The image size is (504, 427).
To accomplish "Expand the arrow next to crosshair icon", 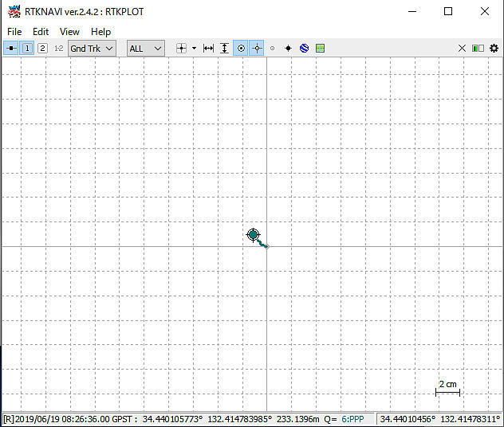I will pyautogui.click(x=194, y=49).
